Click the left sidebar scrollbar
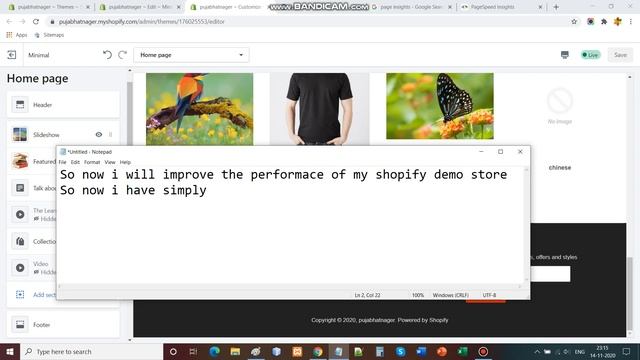Image resolution: width=640 pixels, height=360 pixels. 130,114
